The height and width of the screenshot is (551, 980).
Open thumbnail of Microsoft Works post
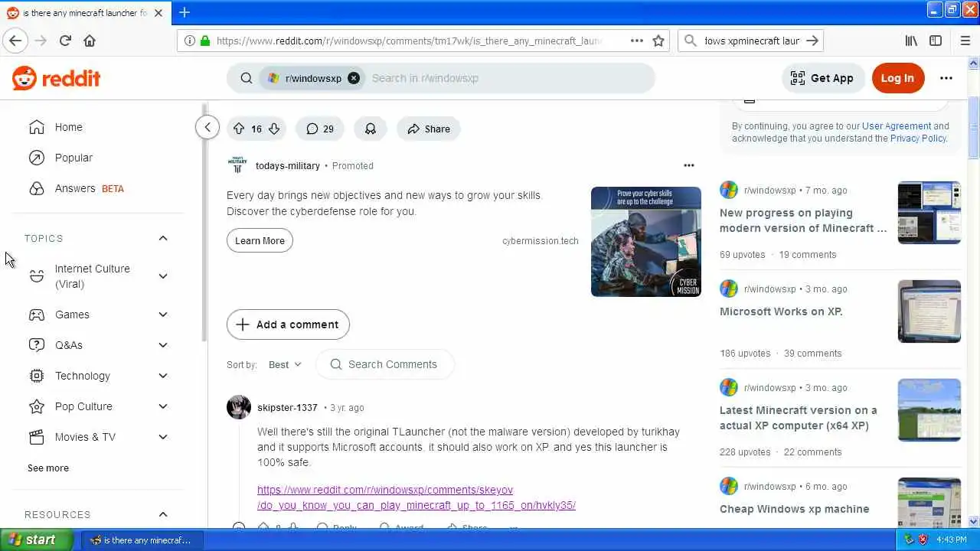click(929, 311)
